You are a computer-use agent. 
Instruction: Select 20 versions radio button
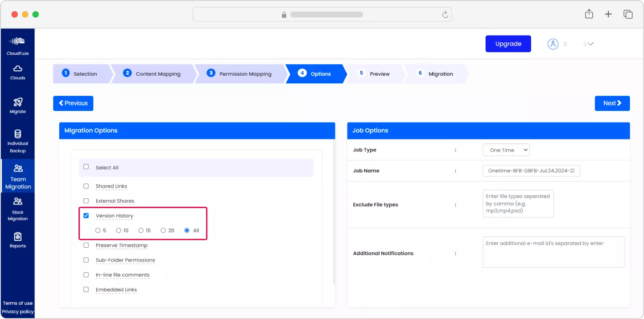point(163,230)
